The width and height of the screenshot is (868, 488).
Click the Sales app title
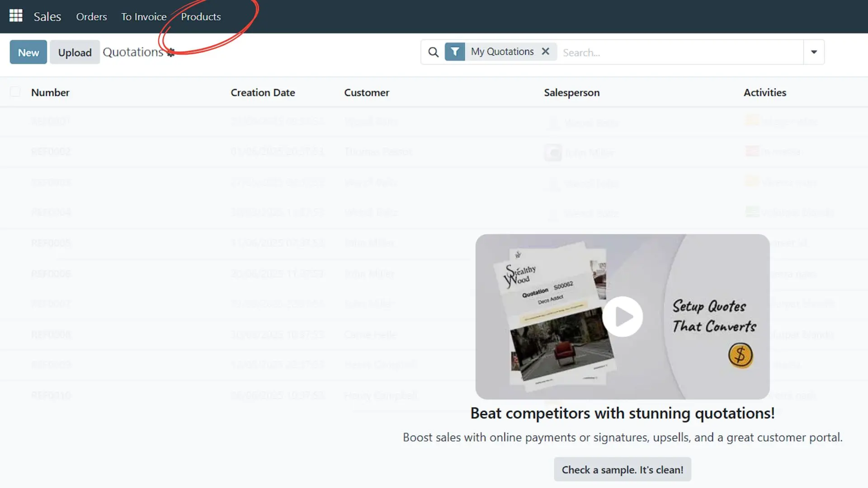point(47,17)
